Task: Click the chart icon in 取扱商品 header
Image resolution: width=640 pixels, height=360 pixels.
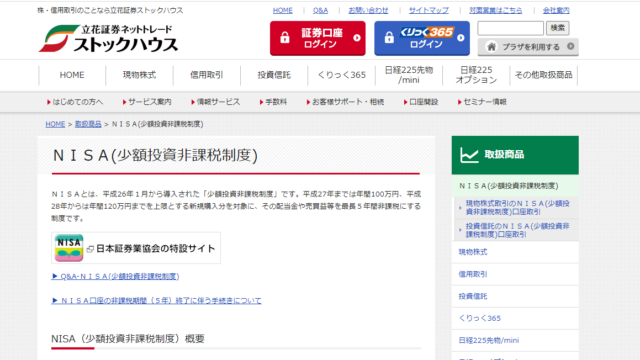Action: point(469,155)
